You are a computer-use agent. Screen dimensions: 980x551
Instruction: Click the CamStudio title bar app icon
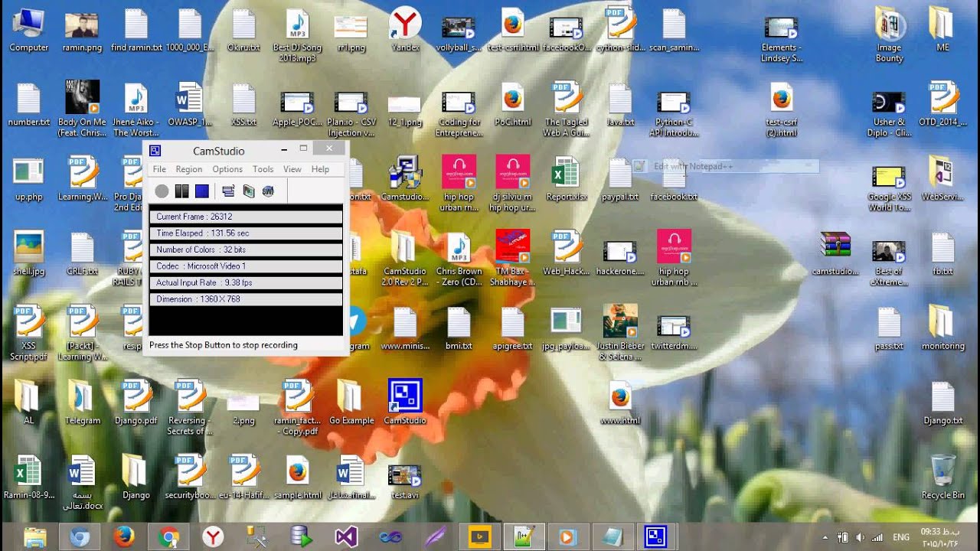(155, 151)
